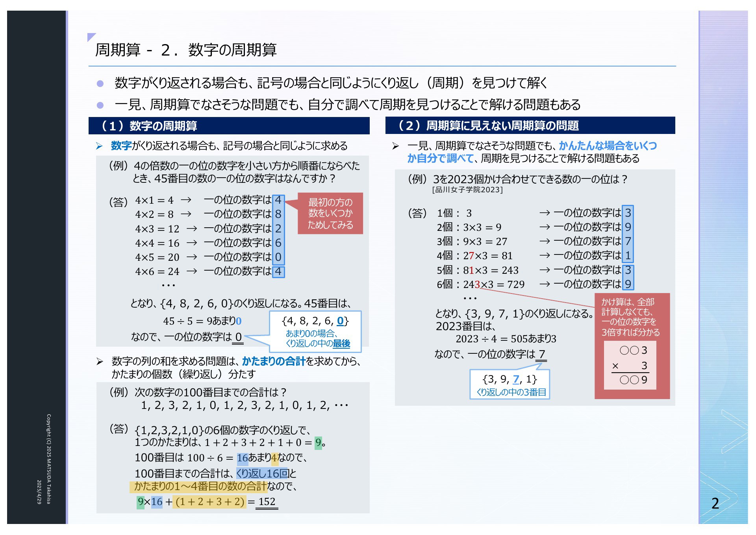
Task: Click the slide title 周期算 - 2. 数字の周期算
Action: click(186, 50)
